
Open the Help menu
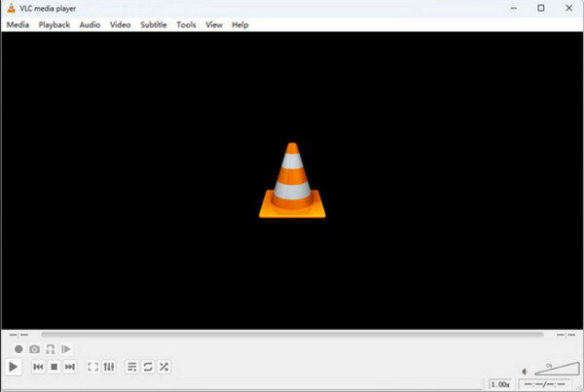pyautogui.click(x=240, y=25)
